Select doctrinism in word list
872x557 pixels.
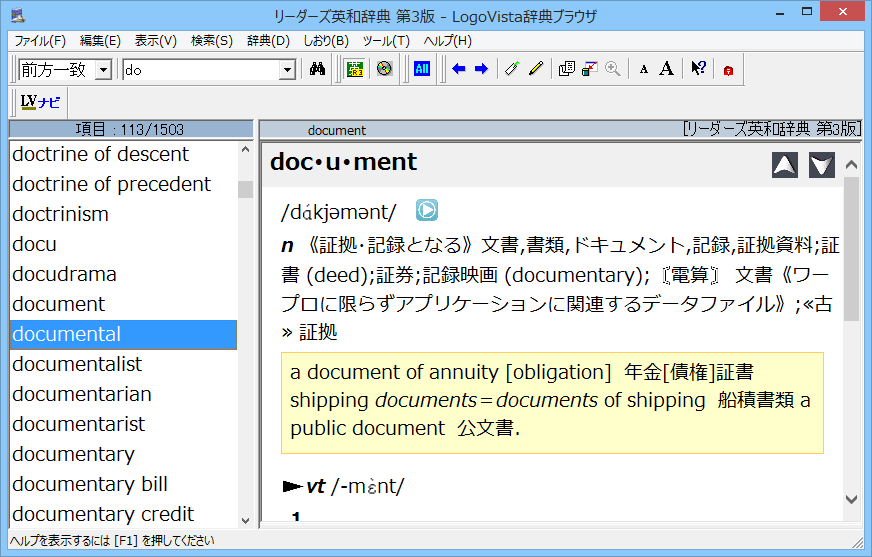pos(123,214)
